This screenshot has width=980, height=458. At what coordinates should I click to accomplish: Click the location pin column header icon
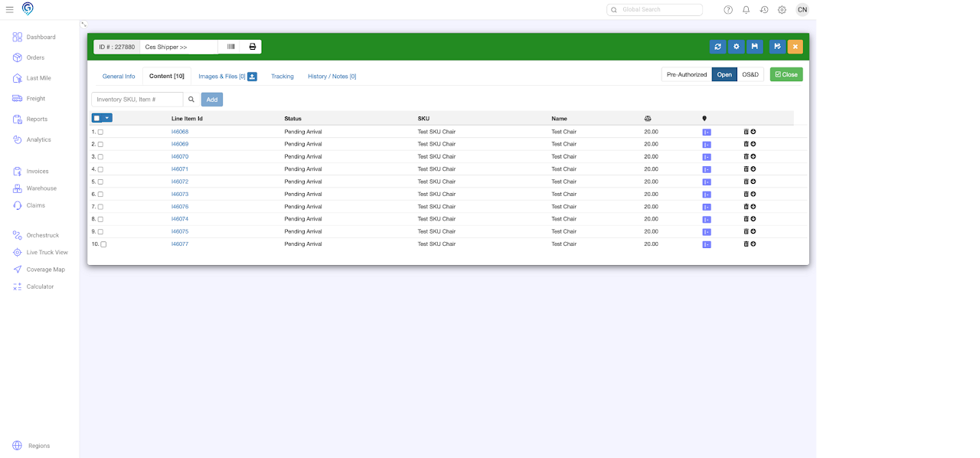coord(704,119)
